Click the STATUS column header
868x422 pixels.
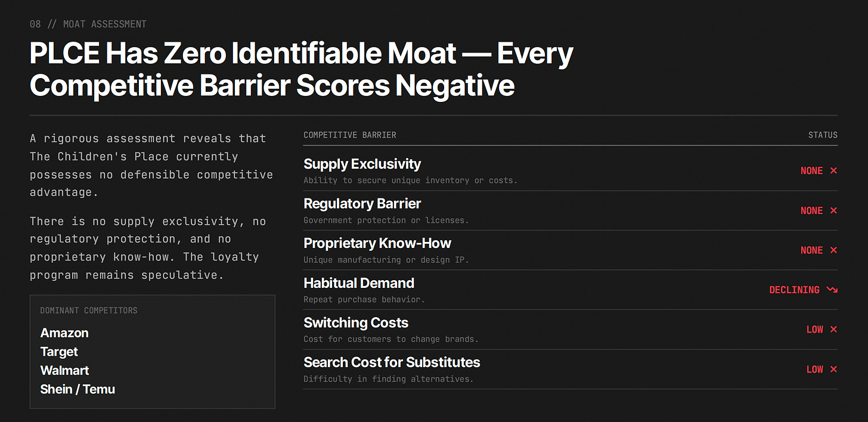coord(823,135)
